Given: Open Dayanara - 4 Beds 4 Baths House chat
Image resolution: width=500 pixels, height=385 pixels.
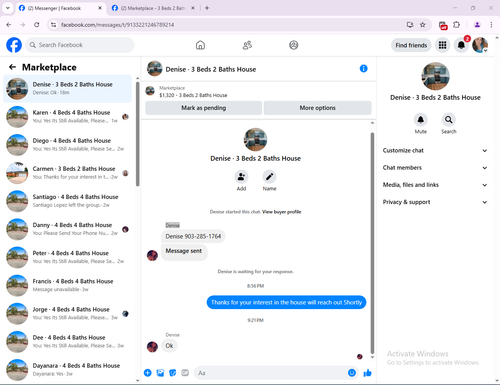Looking at the screenshot, I should pos(67,370).
